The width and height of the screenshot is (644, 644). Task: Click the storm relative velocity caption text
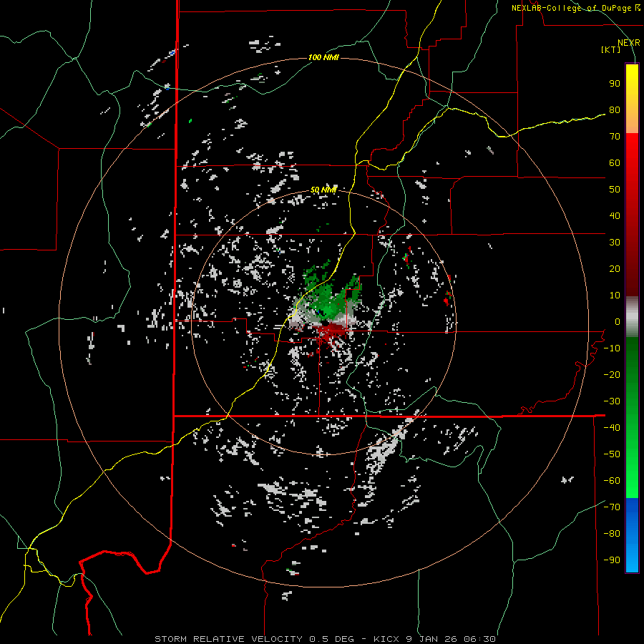(x=325, y=639)
